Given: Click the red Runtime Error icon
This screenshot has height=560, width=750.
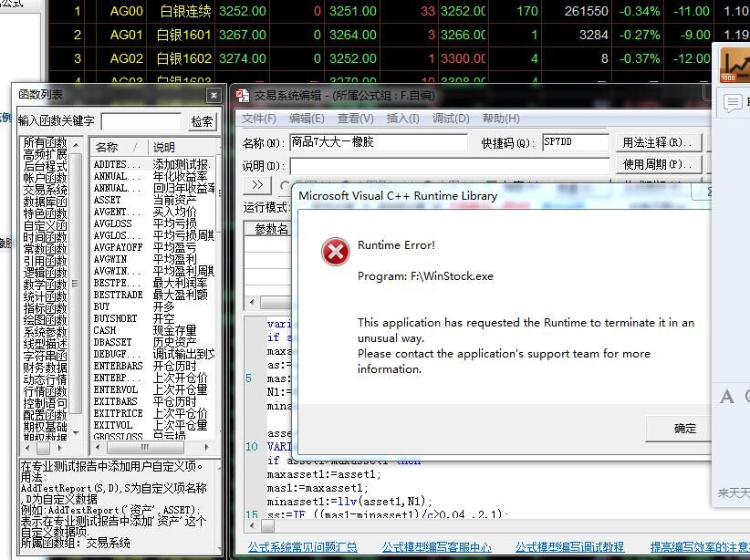Looking at the screenshot, I should [x=336, y=252].
